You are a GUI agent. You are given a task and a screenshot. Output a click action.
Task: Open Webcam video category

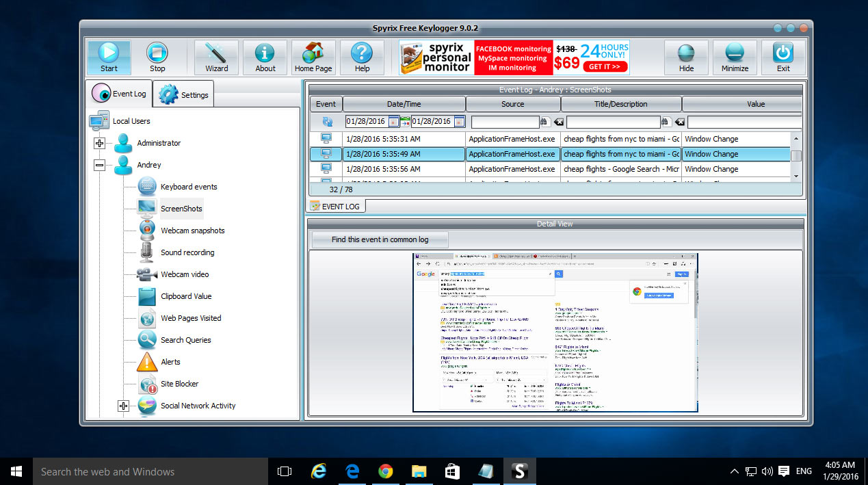click(185, 274)
